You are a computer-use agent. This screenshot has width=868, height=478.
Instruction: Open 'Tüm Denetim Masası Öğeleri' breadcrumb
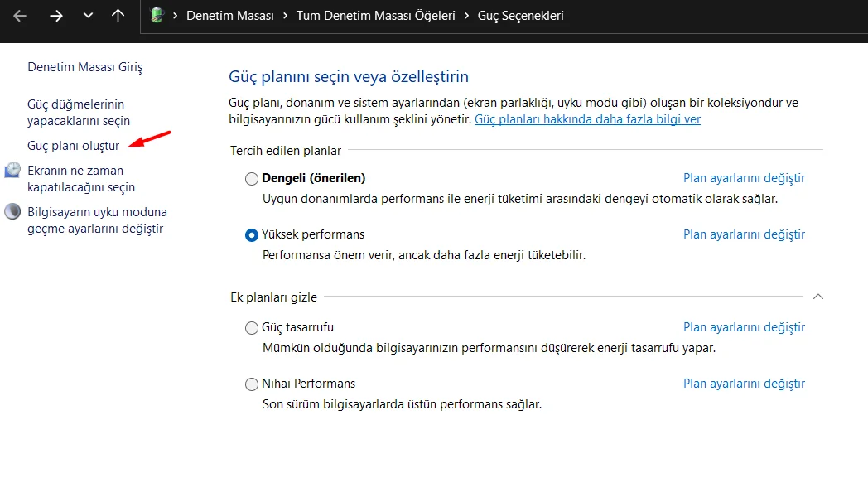375,15
